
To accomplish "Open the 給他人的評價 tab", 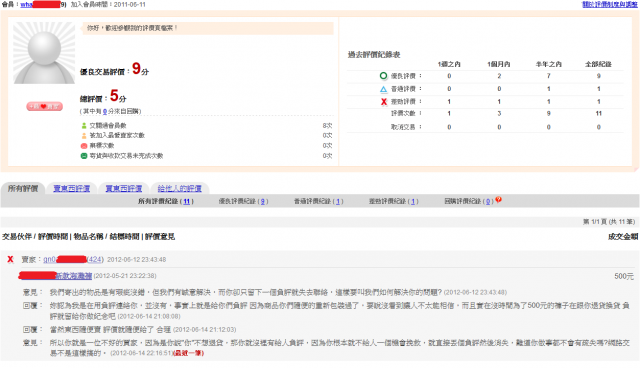I will pyautogui.click(x=180, y=188).
